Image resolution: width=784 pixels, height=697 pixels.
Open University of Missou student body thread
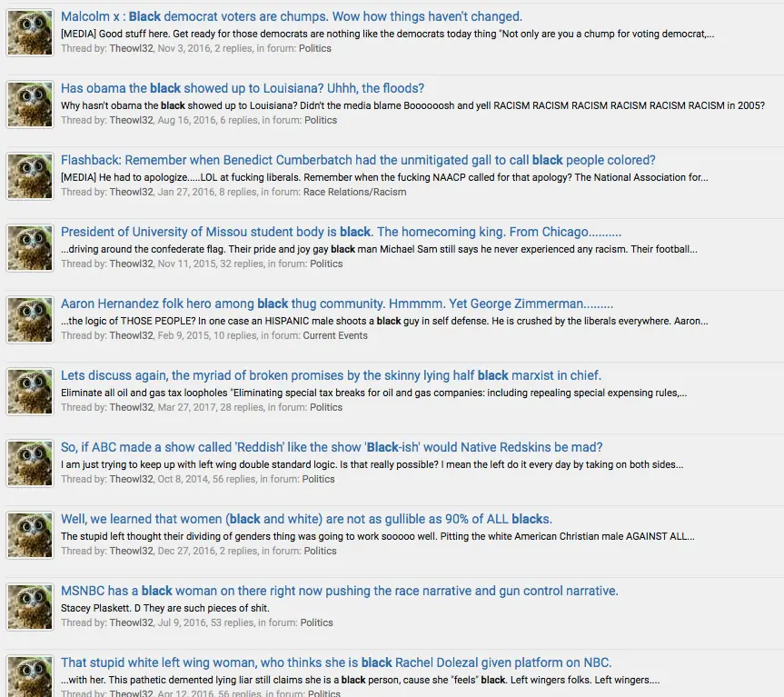coord(341,232)
